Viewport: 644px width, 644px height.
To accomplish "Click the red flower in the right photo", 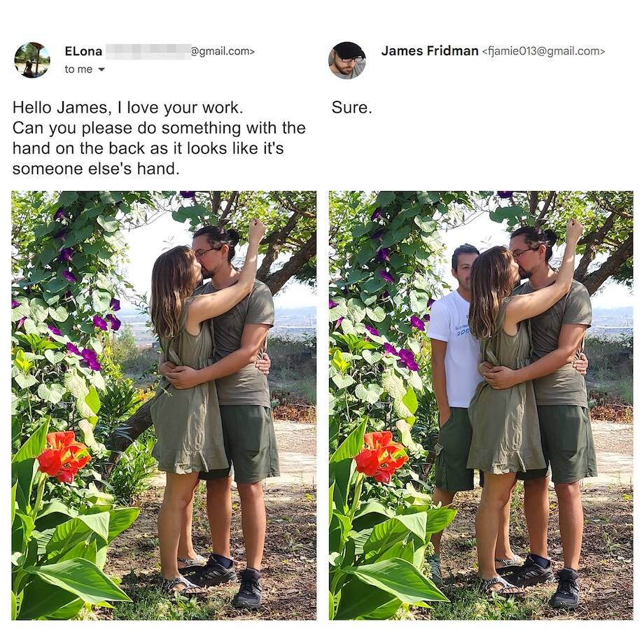I will pos(381,456).
